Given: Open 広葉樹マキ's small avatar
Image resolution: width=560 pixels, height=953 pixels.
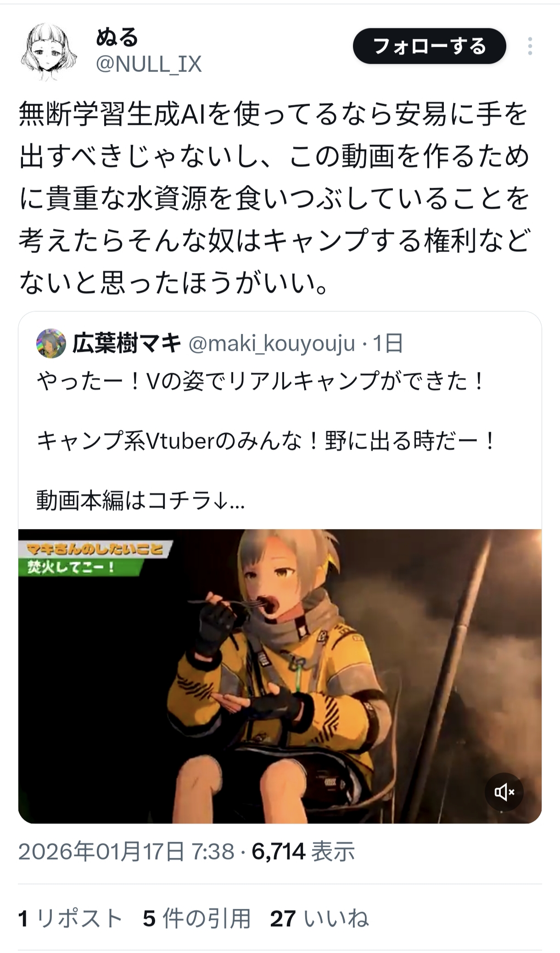Looking at the screenshot, I should click(51, 343).
